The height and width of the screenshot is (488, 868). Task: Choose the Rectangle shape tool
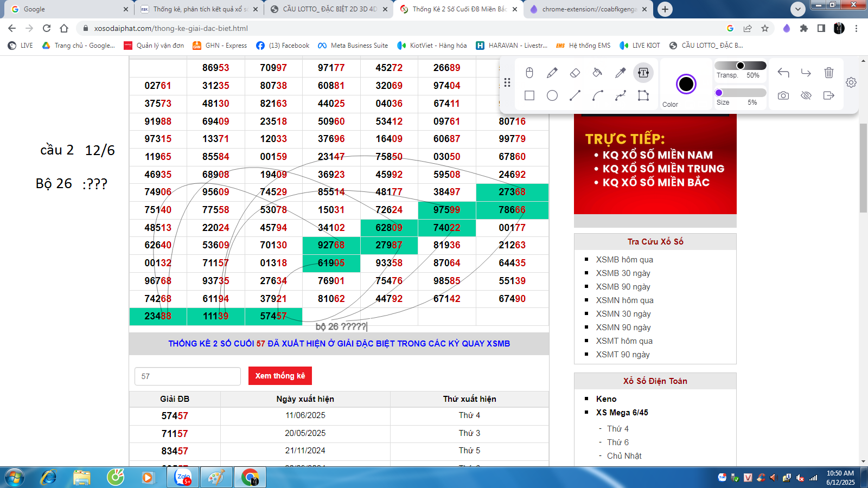[529, 95]
